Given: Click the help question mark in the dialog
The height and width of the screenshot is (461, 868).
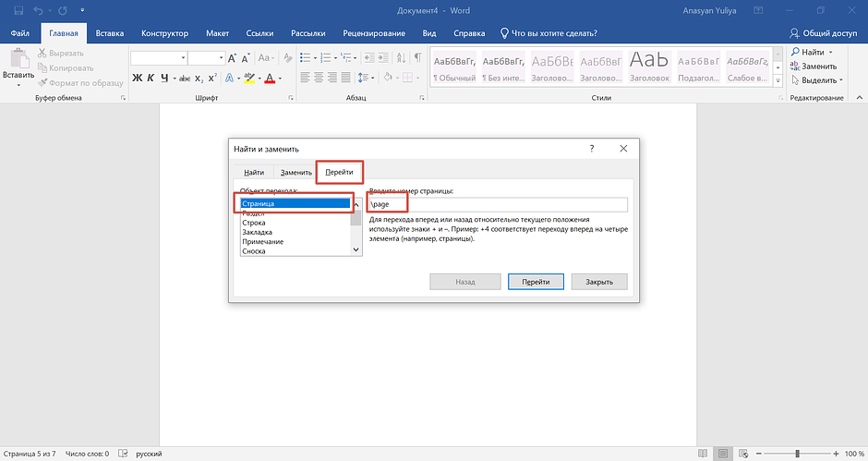Looking at the screenshot, I should tap(592, 148).
